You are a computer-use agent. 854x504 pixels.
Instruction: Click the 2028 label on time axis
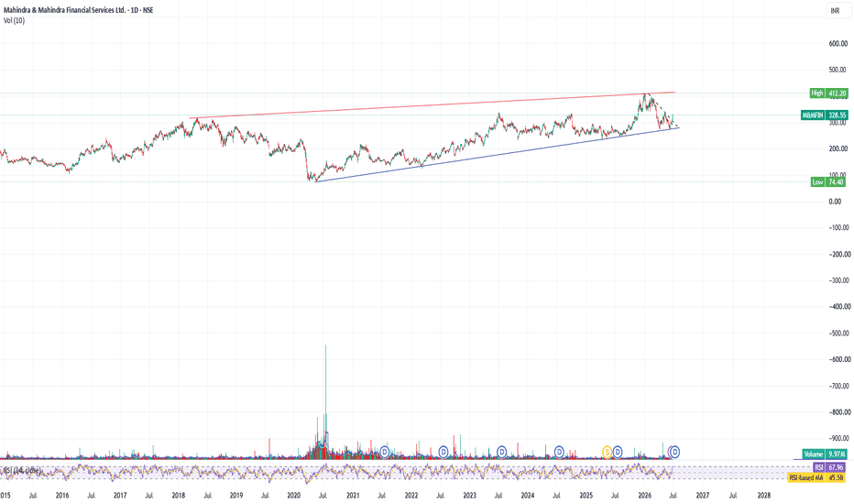click(764, 495)
